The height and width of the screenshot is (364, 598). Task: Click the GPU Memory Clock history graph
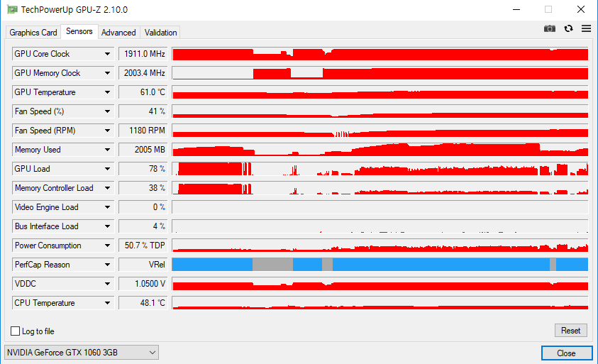pyautogui.click(x=380, y=73)
